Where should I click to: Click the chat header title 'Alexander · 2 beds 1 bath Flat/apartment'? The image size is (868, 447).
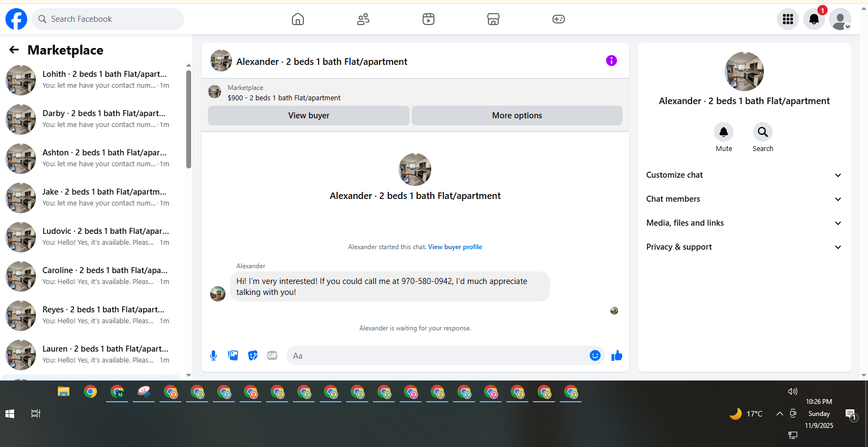[x=322, y=62]
